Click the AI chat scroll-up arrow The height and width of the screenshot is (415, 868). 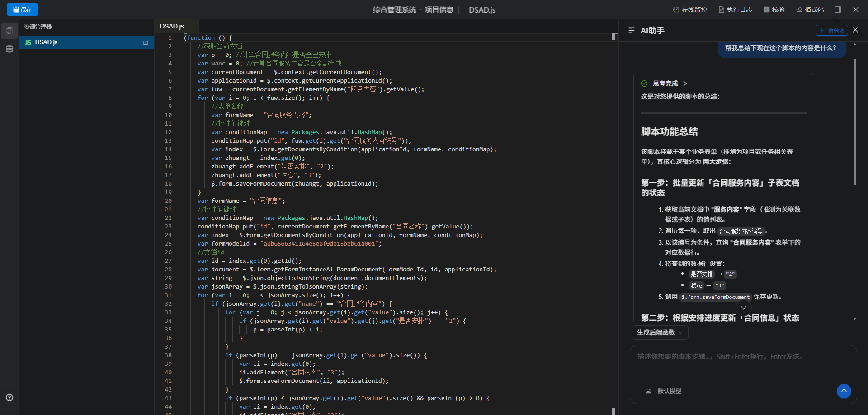[855, 44]
